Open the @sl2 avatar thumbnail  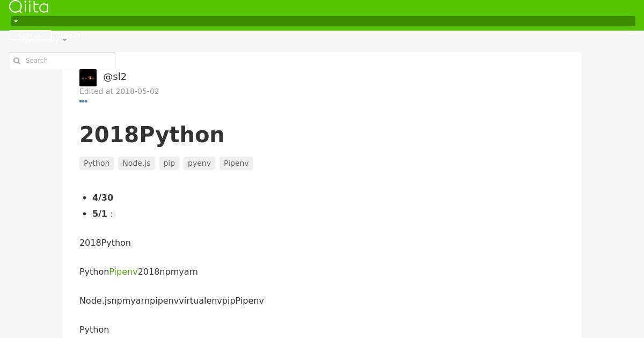click(x=88, y=78)
